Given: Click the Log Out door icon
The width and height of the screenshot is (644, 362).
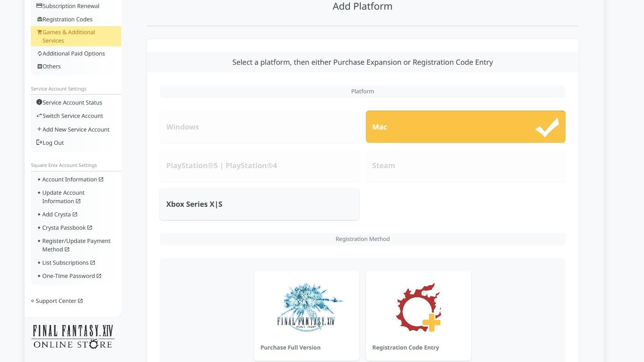Looking at the screenshot, I should pyautogui.click(x=39, y=142).
